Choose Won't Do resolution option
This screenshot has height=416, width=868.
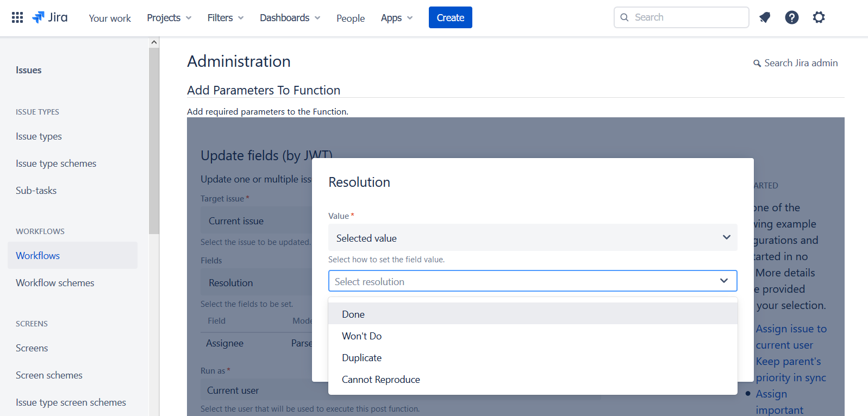pyautogui.click(x=533, y=336)
